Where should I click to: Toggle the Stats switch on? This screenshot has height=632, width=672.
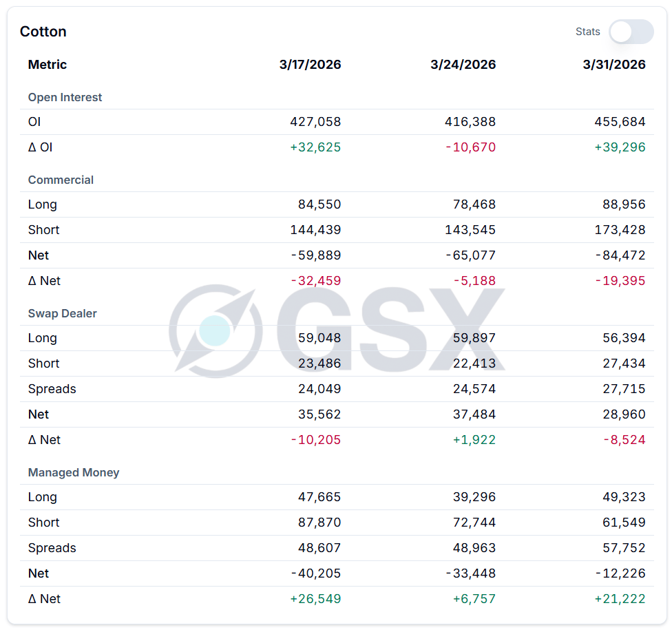point(631,32)
